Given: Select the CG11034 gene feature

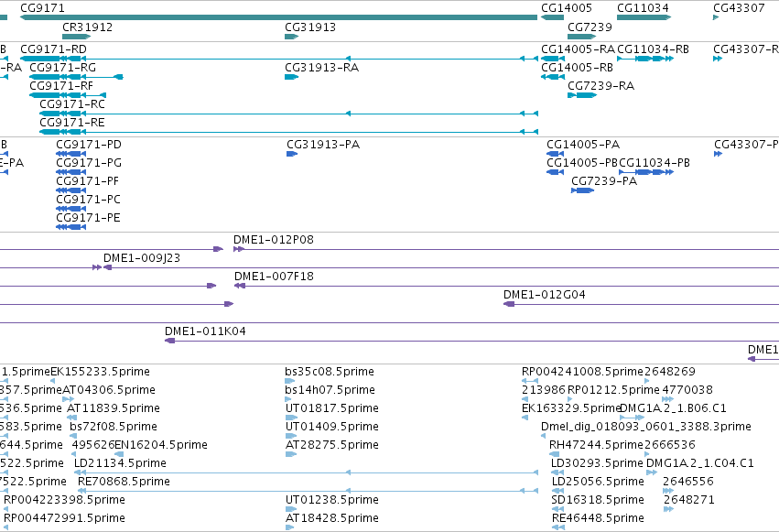Looking at the screenshot, I should [644, 17].
